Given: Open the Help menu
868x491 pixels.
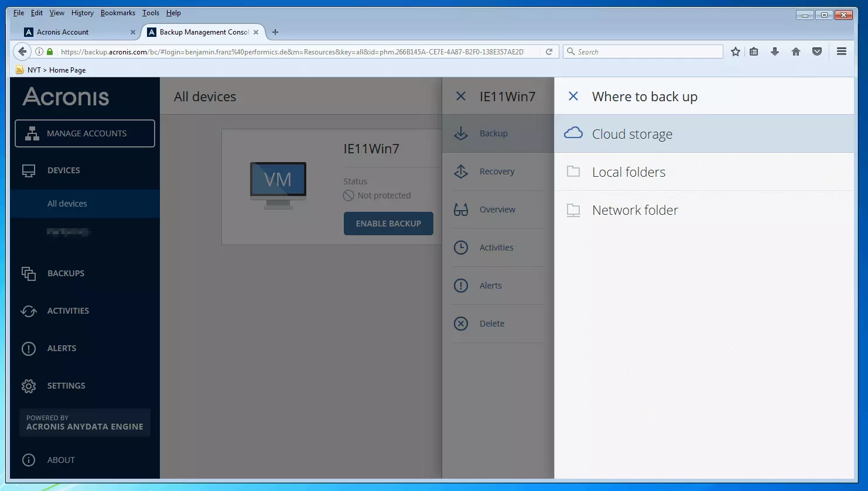Looking at the screenshot, I should click(x=173, y=13).
